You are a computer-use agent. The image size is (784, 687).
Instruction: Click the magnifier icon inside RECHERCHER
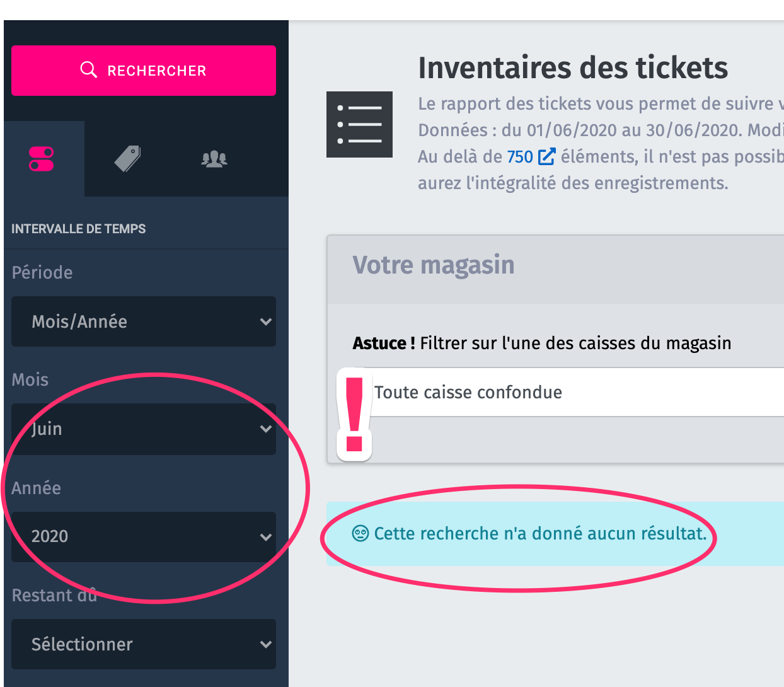[89, 70]
